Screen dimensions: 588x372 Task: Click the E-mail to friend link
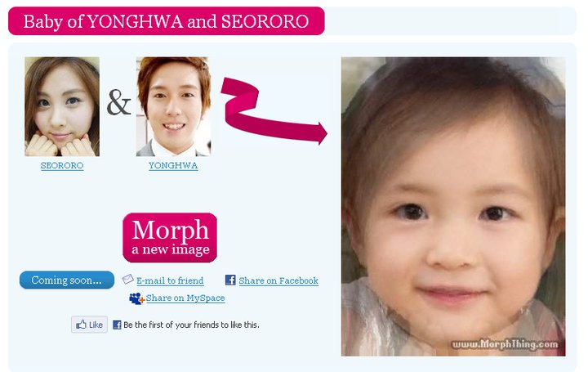170,280
